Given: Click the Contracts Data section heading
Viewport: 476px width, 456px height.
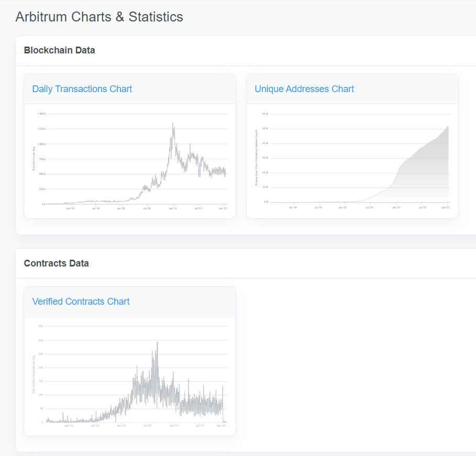Looking at the screenshot, I should click(x=57, y=263).
